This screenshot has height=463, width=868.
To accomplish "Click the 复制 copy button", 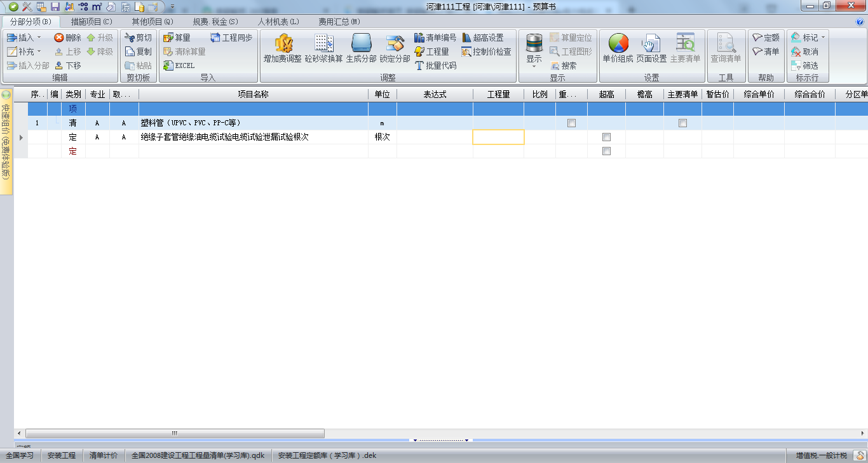I will click(139, 52).
